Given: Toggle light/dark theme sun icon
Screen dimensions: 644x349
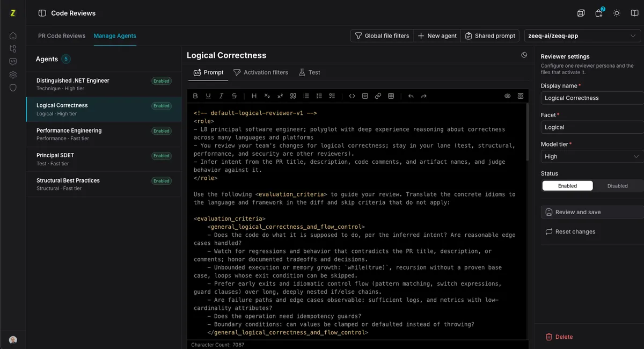Looking at the screenshot, I should click(x=617, y=13).
